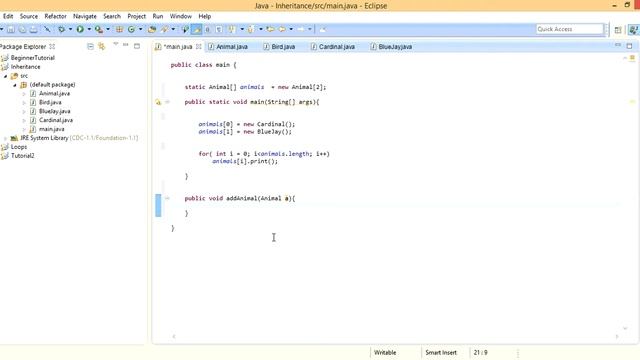640x360 pixels.
Task: Select the Loops project
Action: pyautogui.click(x=19, y=147)
